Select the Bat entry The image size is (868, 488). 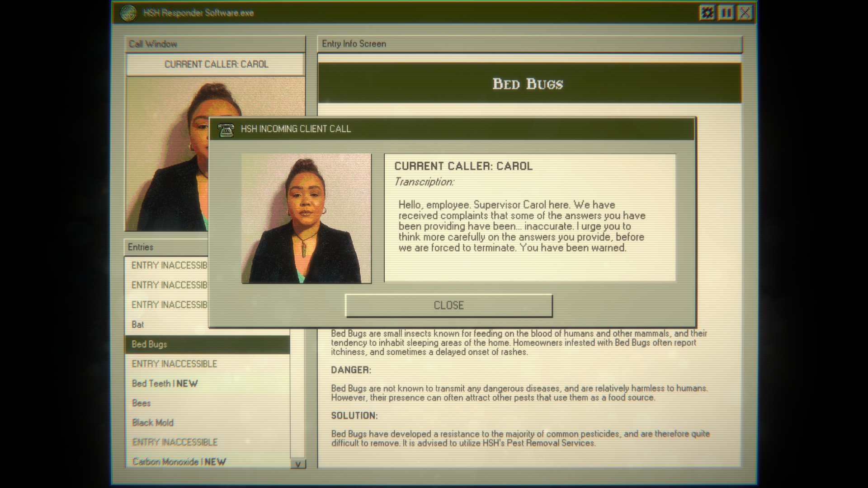click(138, 324)
